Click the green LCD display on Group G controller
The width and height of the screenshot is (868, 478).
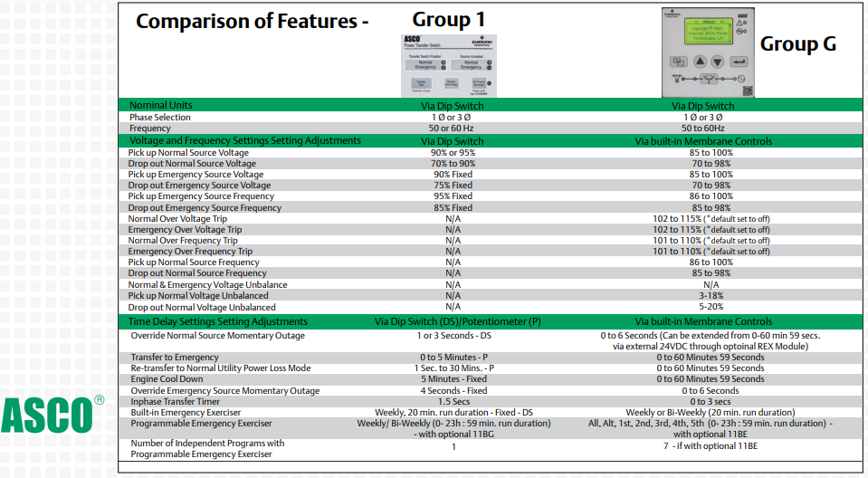click(710, 31)
